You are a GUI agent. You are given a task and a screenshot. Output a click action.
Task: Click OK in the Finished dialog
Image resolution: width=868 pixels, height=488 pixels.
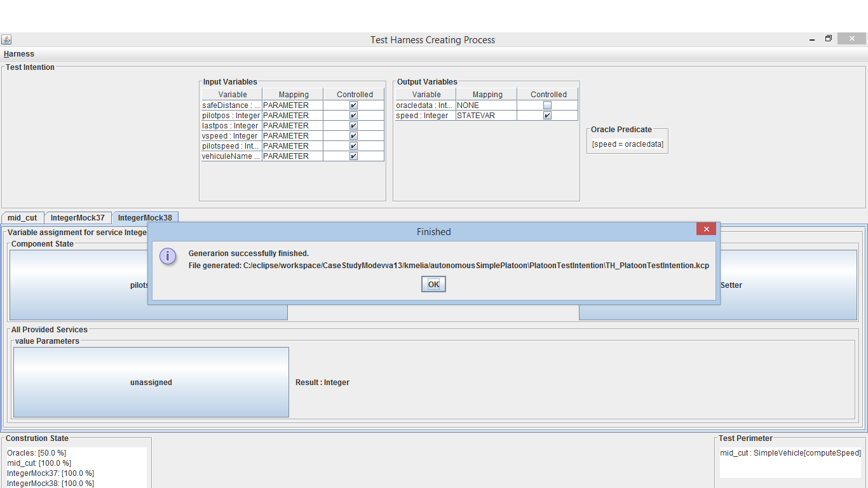click(x=433, y=285)
